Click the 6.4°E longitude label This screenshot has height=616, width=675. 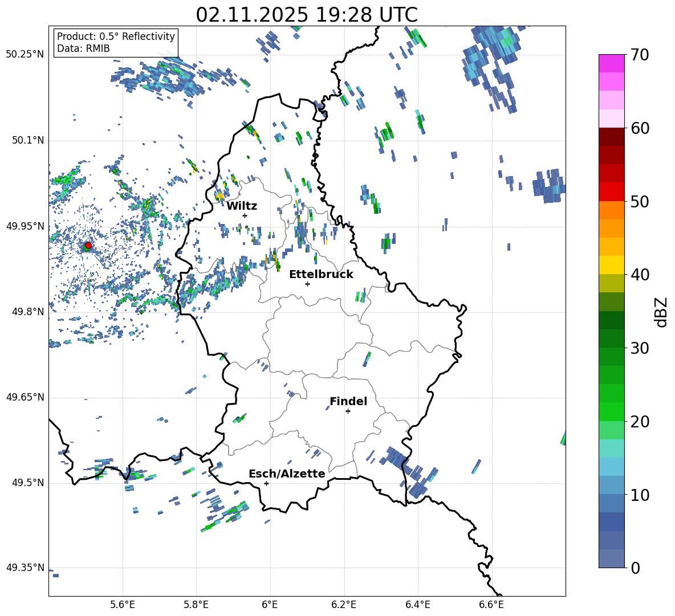click(x=418, y=605)
